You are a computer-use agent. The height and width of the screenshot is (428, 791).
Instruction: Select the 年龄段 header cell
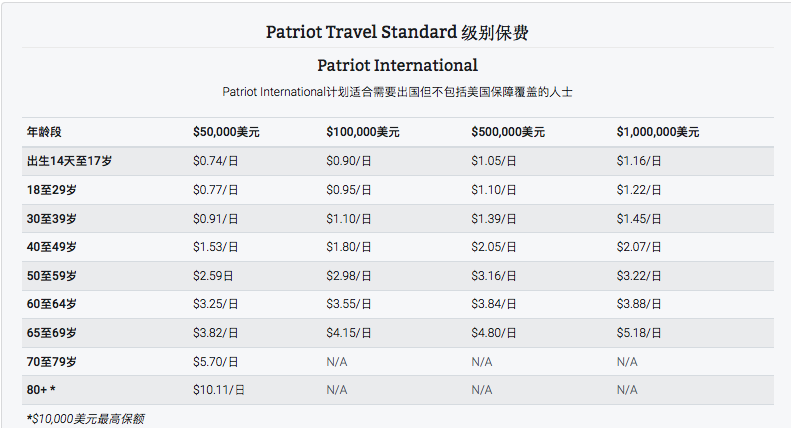44,132
